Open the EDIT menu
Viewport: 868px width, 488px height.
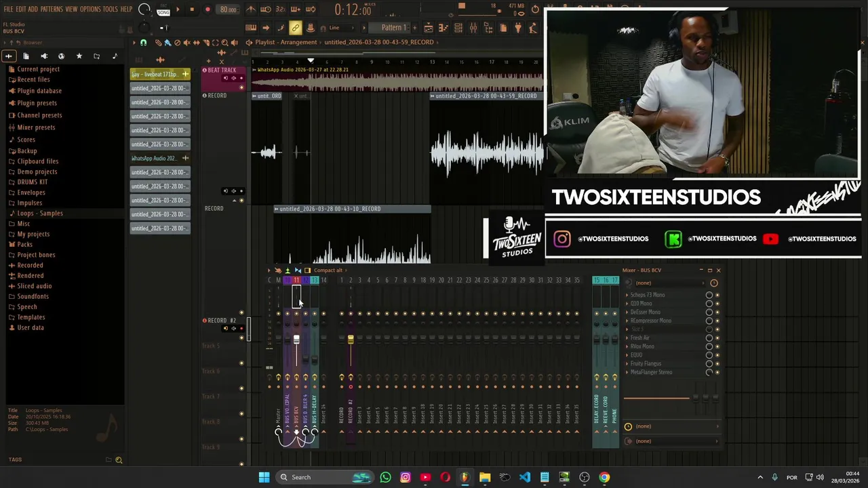pyautogui.click(x=21, y=9)
